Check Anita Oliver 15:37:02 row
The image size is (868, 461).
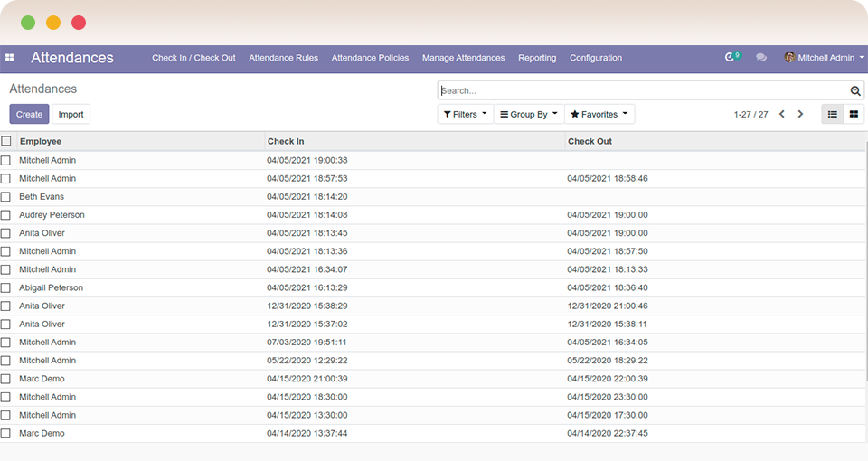point(5,325)
